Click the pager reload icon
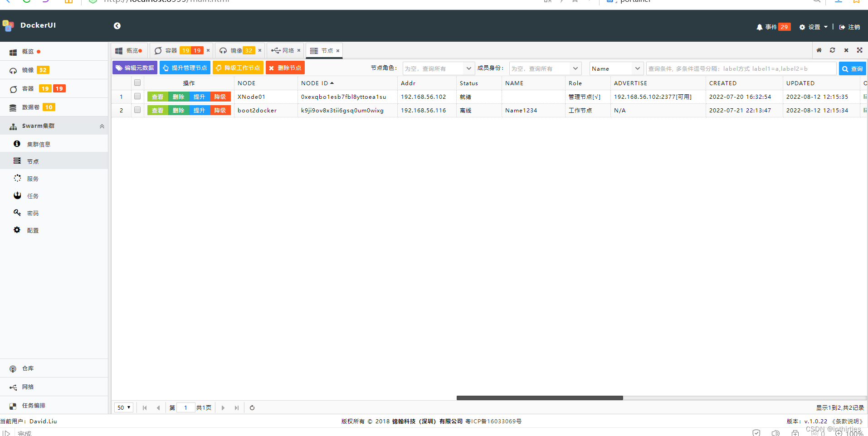Image resolution: width=868 pixels, height=436 pixels. (x=252, y=408)
